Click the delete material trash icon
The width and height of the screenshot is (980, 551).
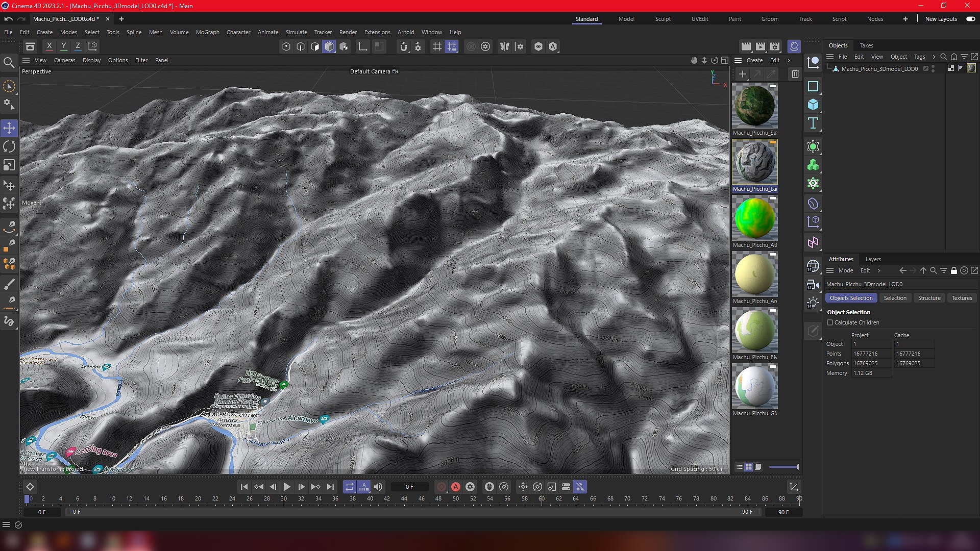(795, 74)
